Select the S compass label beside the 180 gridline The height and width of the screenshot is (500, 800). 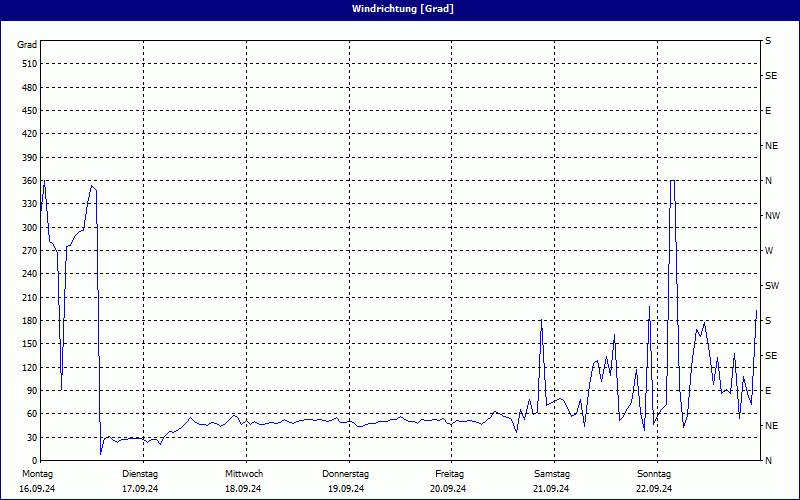(x=768, y=320)
